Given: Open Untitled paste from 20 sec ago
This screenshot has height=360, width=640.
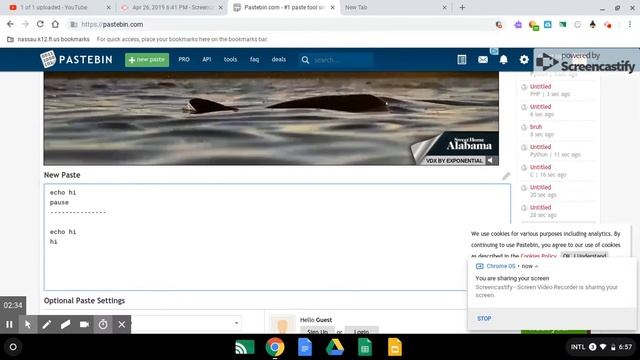Looking at the screenshot, I should tap(540, 187).
